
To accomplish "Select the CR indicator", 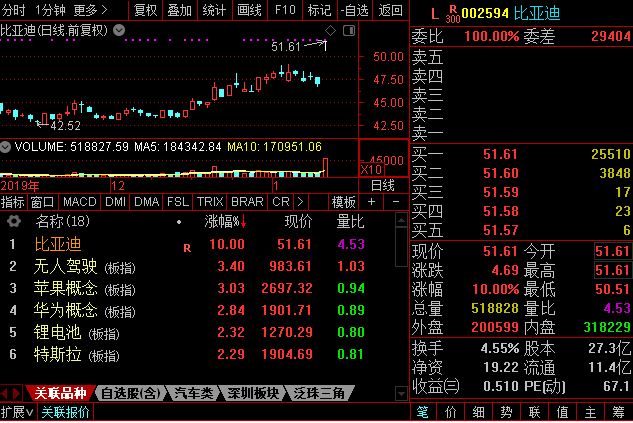I will tap(281, 201).
